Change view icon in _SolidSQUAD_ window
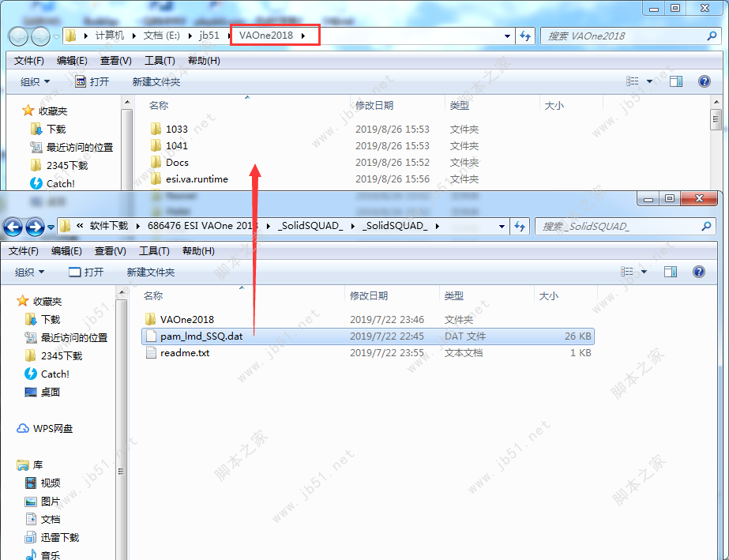The image size is (729, 560). point(626,272)
